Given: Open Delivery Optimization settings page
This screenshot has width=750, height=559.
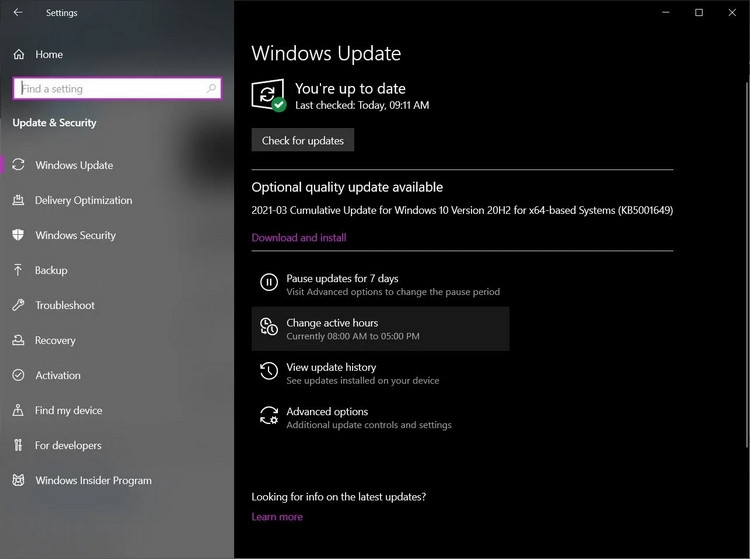Looking at the screenshot, I should pos(84,200).
